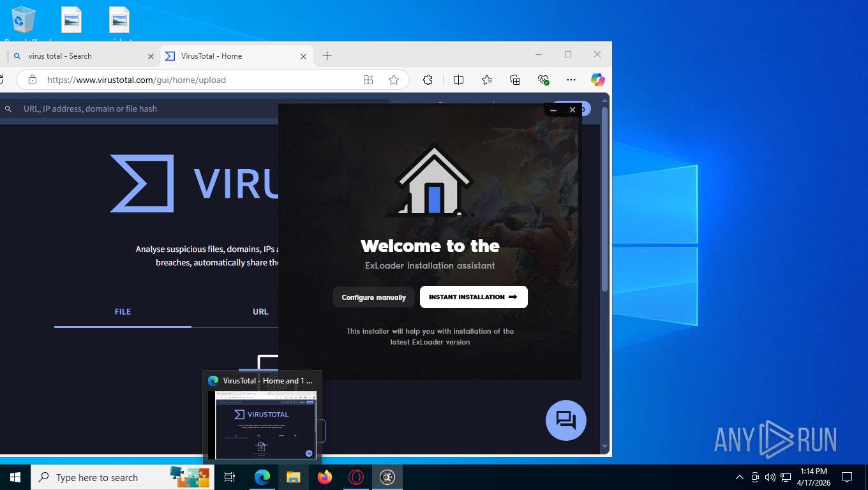Open the notification center
The image size is (868, 490).
coord(847,477)
